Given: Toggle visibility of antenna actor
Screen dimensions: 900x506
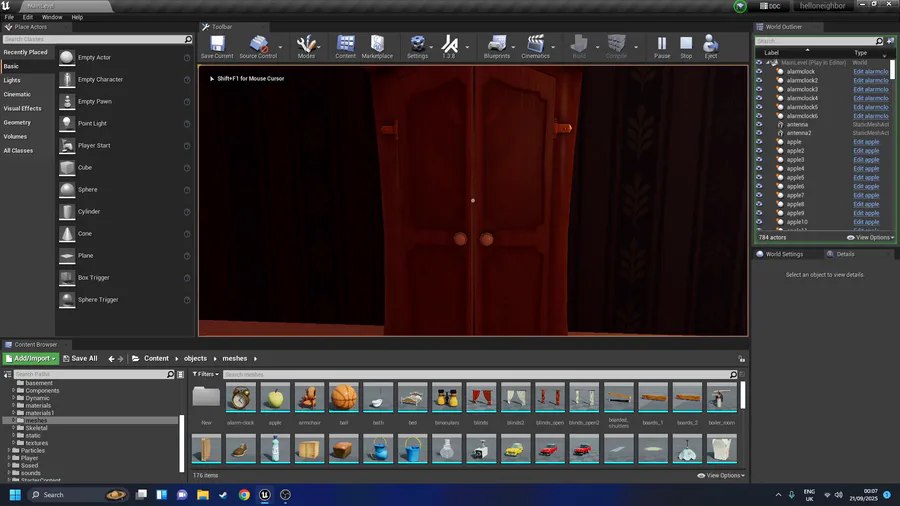Looking at the screenshot, I should (759, 124).
